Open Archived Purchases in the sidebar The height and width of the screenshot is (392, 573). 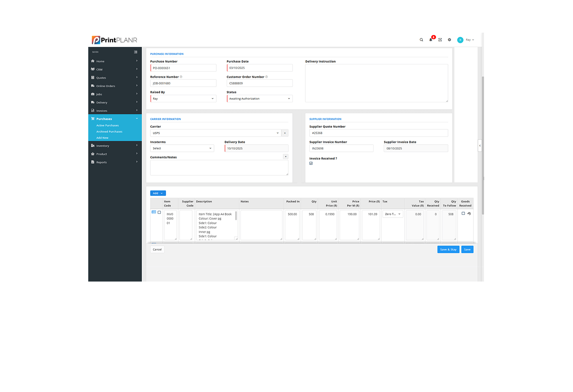[109, 131]
